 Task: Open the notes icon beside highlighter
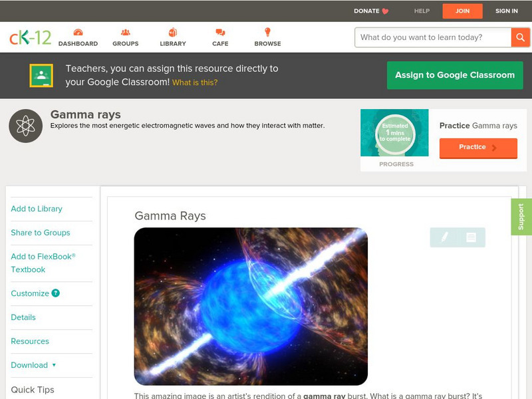(x=471, y=237)
